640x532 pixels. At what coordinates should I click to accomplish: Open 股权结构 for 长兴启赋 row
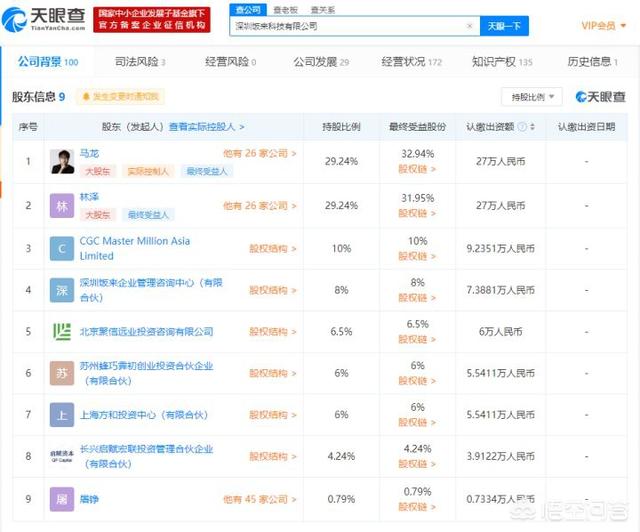coord(273,456)
